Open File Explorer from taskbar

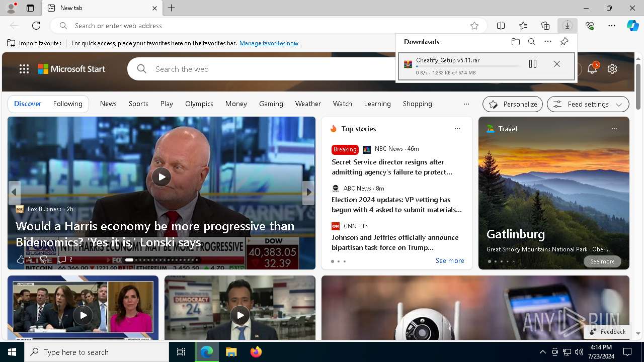231,352
